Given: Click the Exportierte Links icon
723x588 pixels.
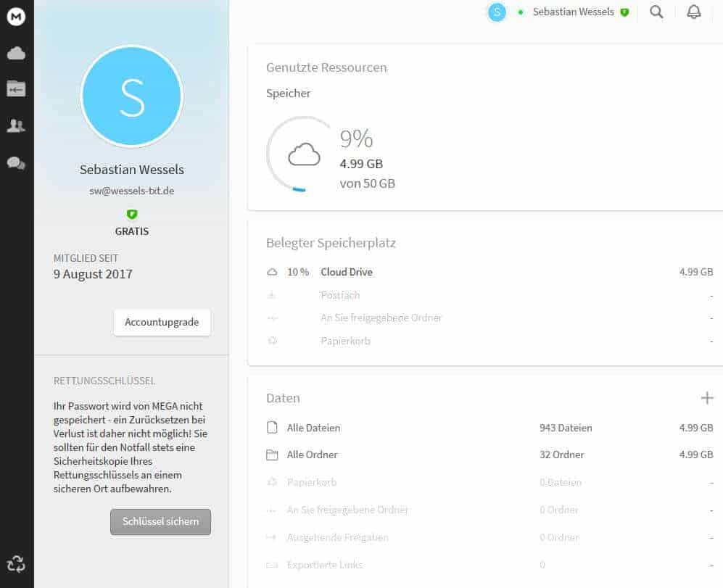Looking at the screenshot, I should [x=272, y=565].
